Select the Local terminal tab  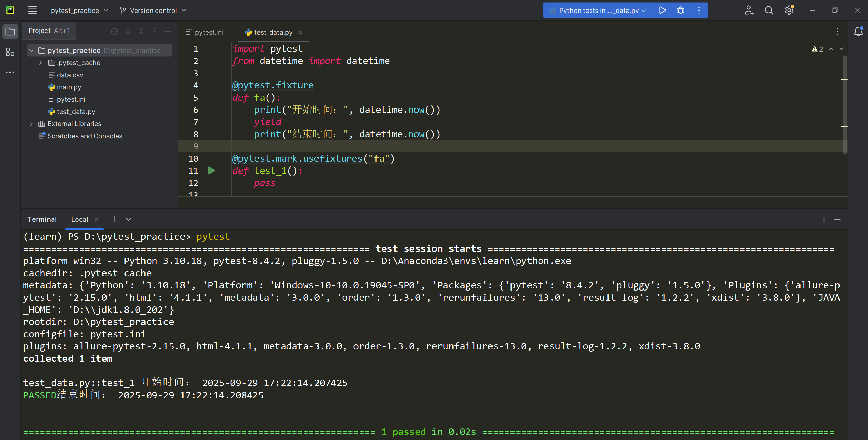pyautogui.click(x=79, y=219)
